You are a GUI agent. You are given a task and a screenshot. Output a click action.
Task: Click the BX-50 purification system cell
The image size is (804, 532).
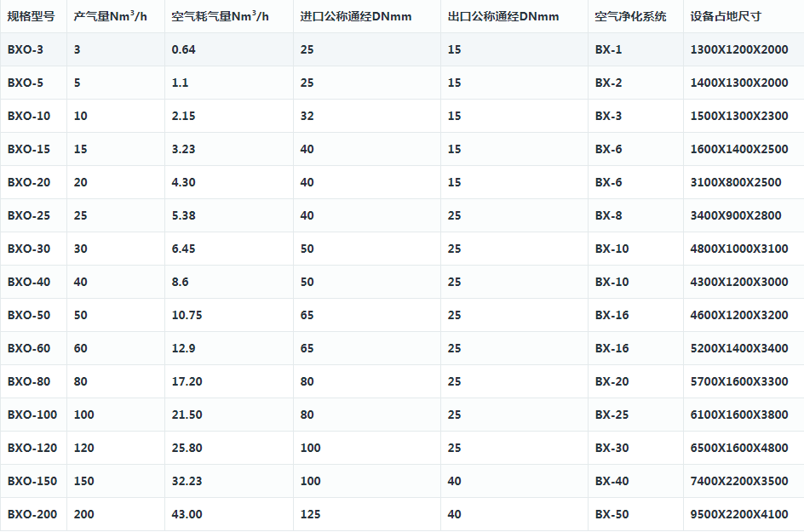tap(612, 514)
